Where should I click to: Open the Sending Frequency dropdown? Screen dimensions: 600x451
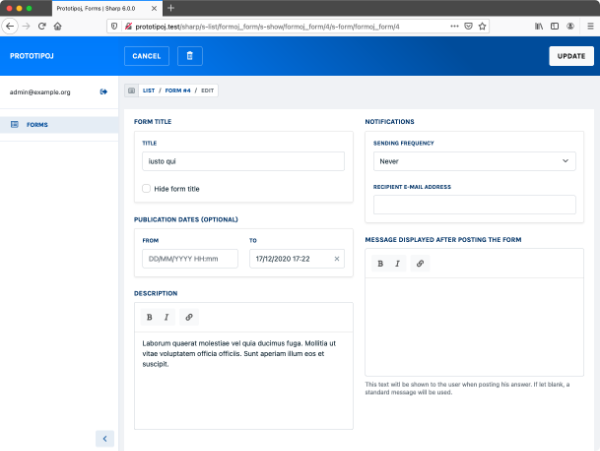[x=474, y=161]
